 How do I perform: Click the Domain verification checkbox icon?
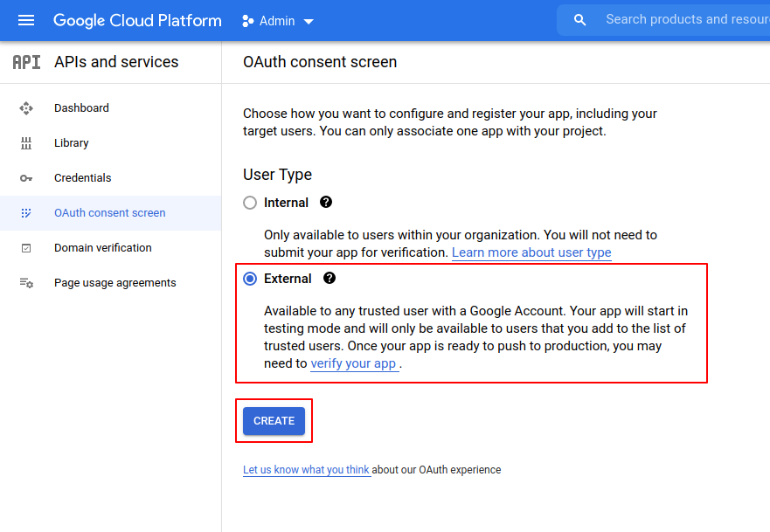26,248
